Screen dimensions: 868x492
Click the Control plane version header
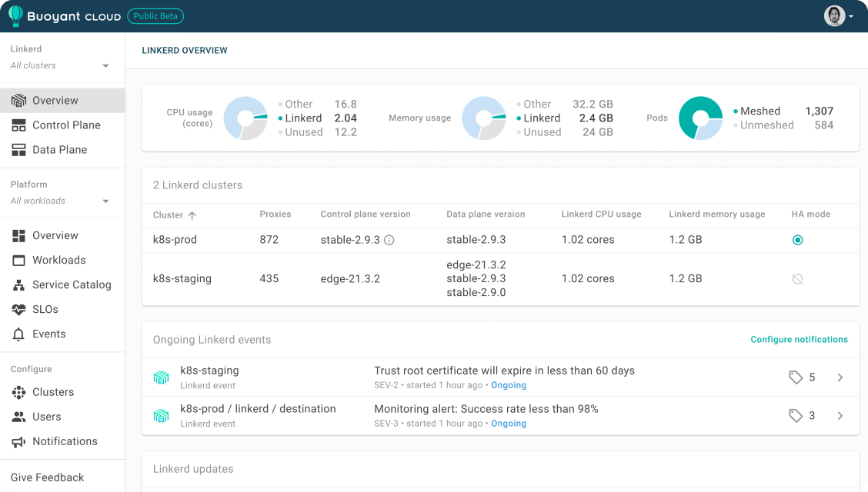click(366, 214)
